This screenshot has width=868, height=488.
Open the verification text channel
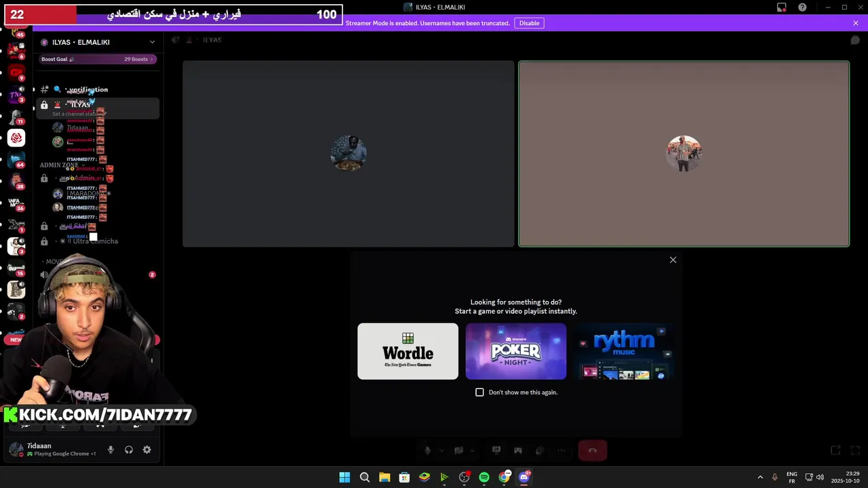click(98, 89)
